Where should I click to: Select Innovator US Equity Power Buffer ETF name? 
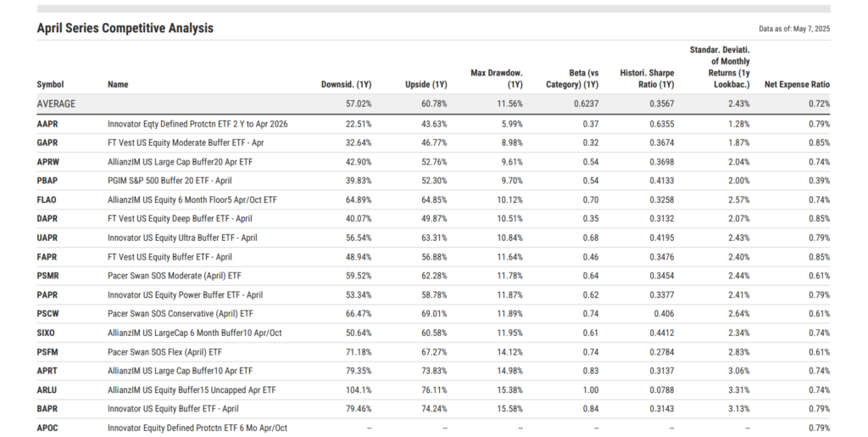[185, 295]
